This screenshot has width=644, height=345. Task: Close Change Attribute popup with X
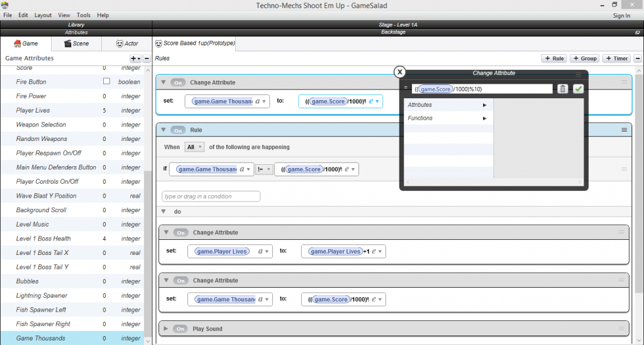click(x=399, y=72)
